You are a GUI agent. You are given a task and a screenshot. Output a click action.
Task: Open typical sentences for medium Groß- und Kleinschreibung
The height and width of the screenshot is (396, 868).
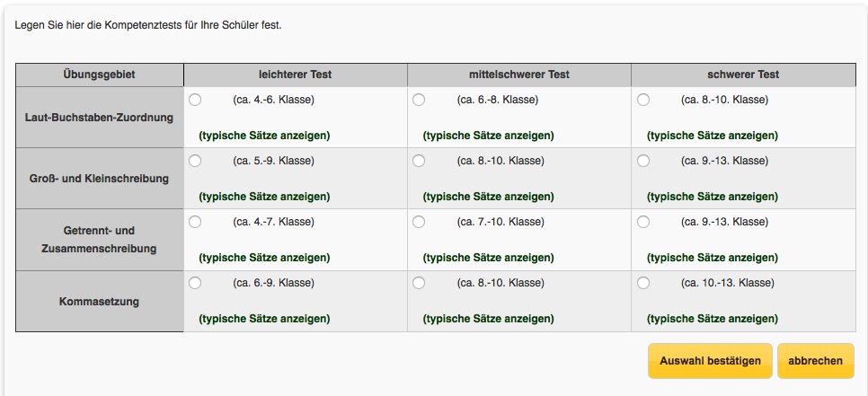488,197
